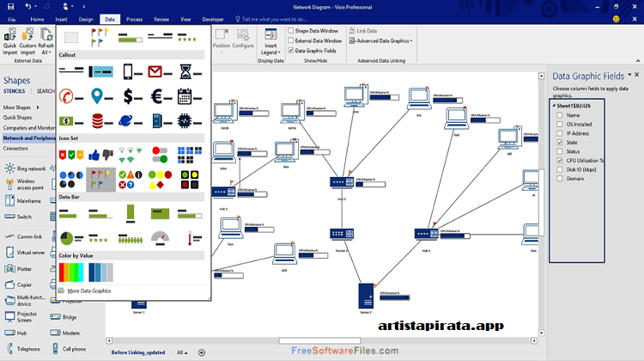Open the Developer tab
The image size is (644, 361).
(213, 19)
